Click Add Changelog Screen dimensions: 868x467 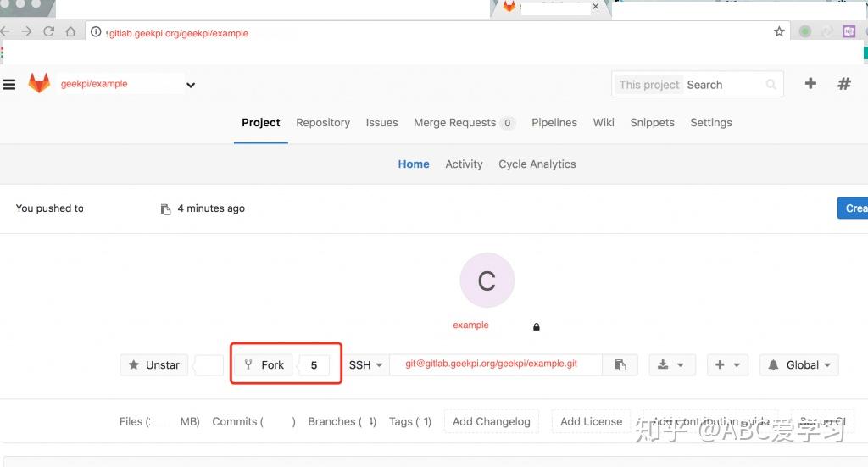tap(492, 421)
